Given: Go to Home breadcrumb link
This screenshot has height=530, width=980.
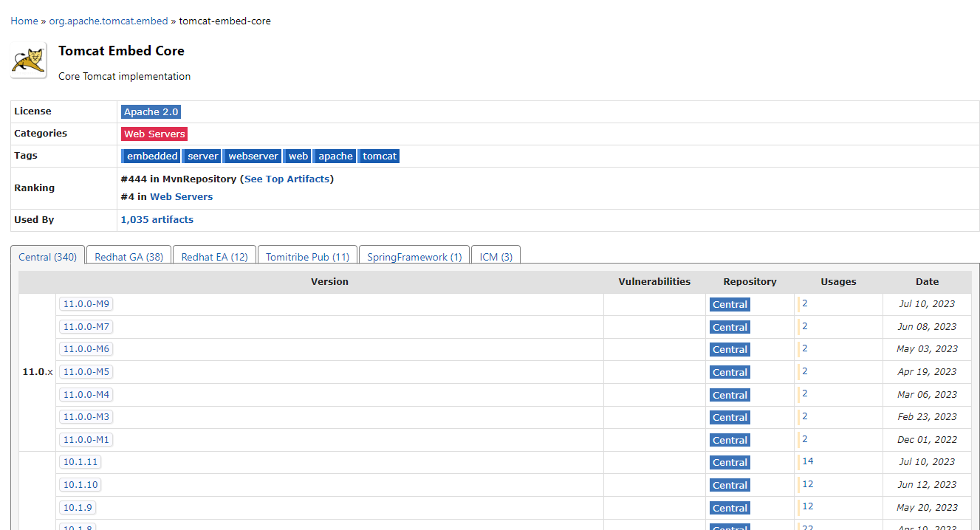Looking at the screenshot, I should point(24,21).
